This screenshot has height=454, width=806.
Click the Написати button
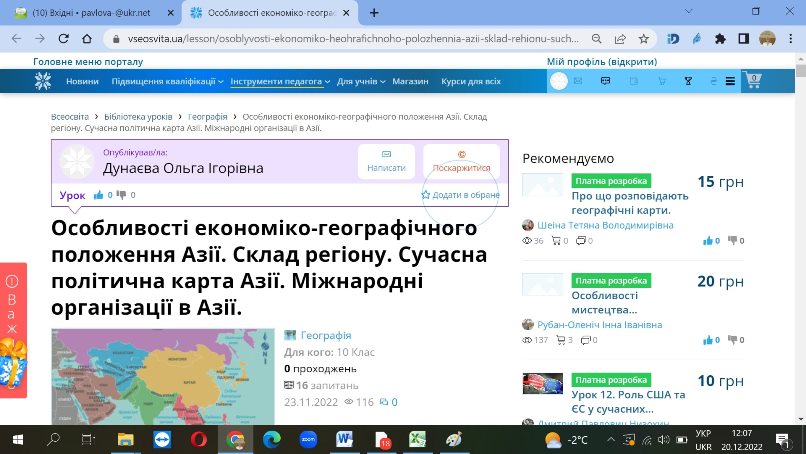[386, 161]
